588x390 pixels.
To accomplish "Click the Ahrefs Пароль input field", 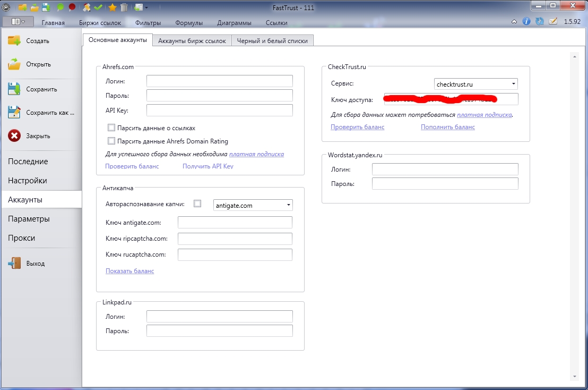I will click(x=219, y=95).
